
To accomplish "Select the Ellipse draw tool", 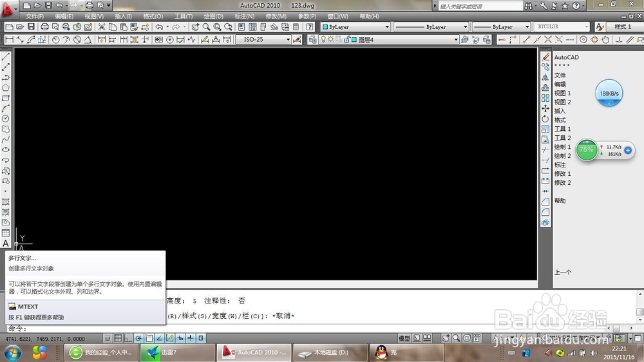I will (6, 150).
